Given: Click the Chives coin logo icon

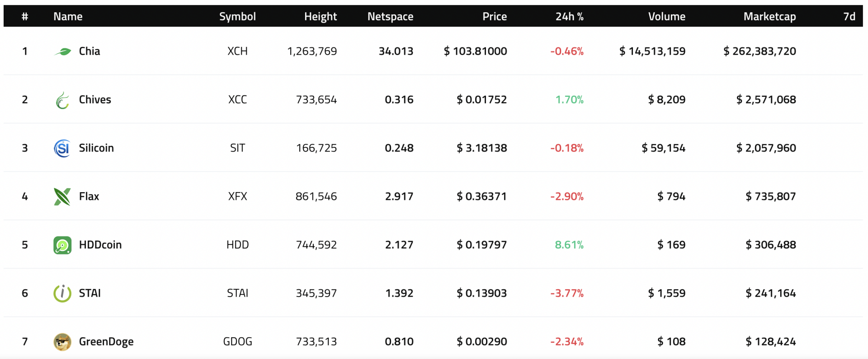Looking at the screenshot, I should [x=62, y=100].
